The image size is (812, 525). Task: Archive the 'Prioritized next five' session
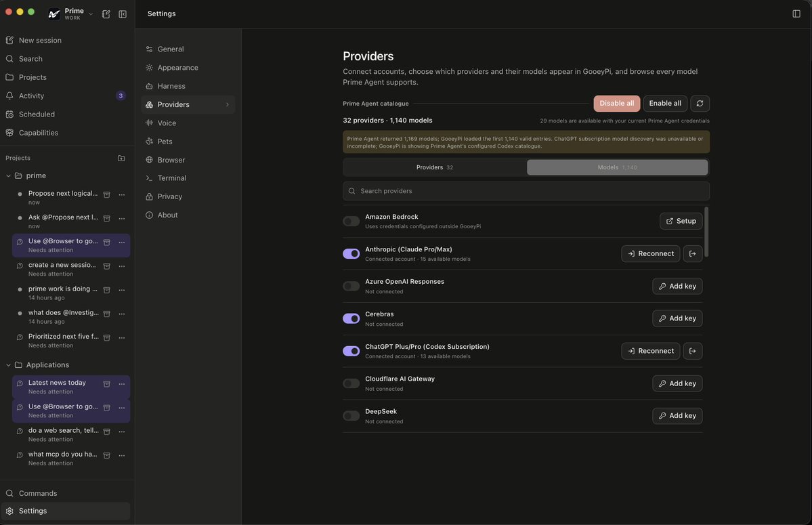107,337
